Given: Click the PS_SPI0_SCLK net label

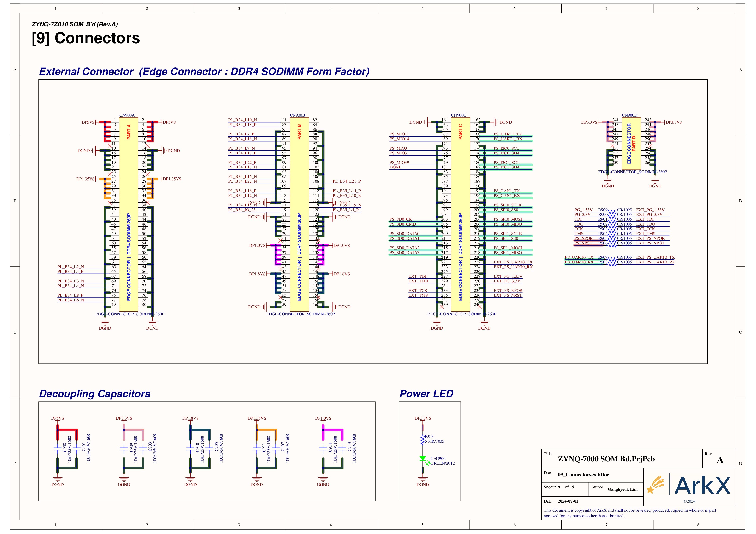Looking at the screenshot, I should tap(508, 205).
